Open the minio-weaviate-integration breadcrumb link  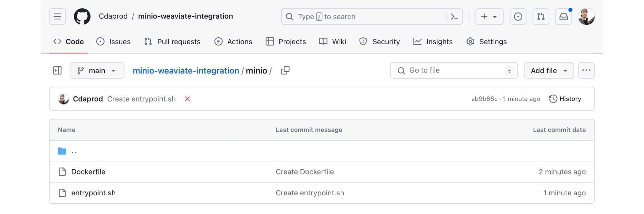[x=186, y=71]
